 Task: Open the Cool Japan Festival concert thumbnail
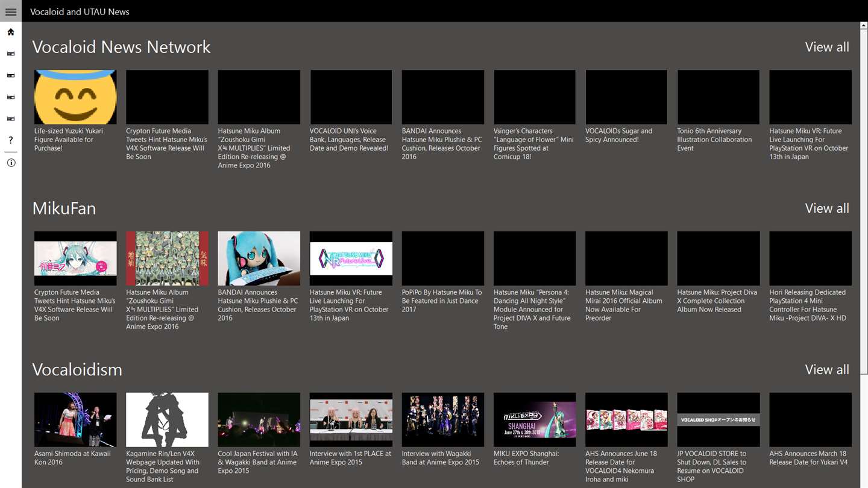point(259,420)
